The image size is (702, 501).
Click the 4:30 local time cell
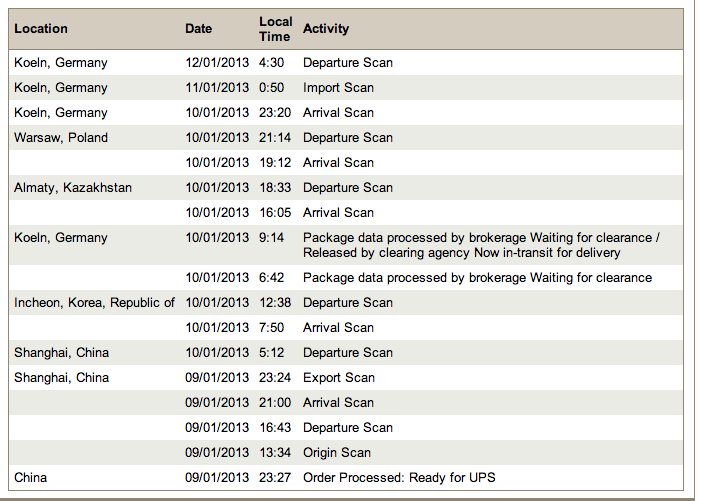coord(271,63)
